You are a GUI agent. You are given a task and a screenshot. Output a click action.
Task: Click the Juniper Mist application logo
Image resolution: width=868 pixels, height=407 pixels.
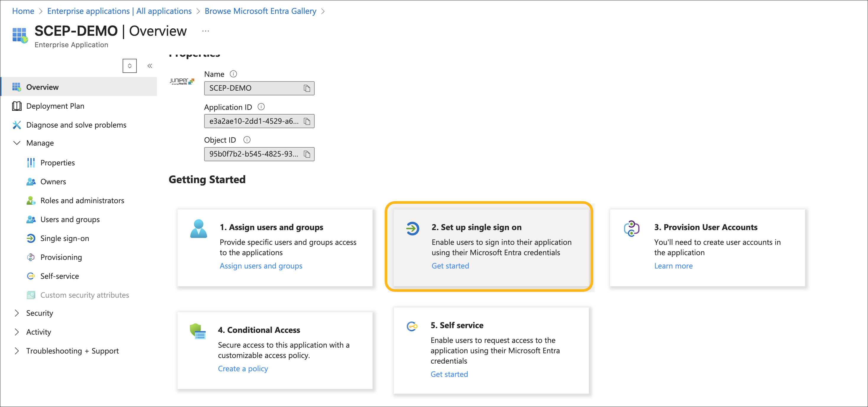182,81
